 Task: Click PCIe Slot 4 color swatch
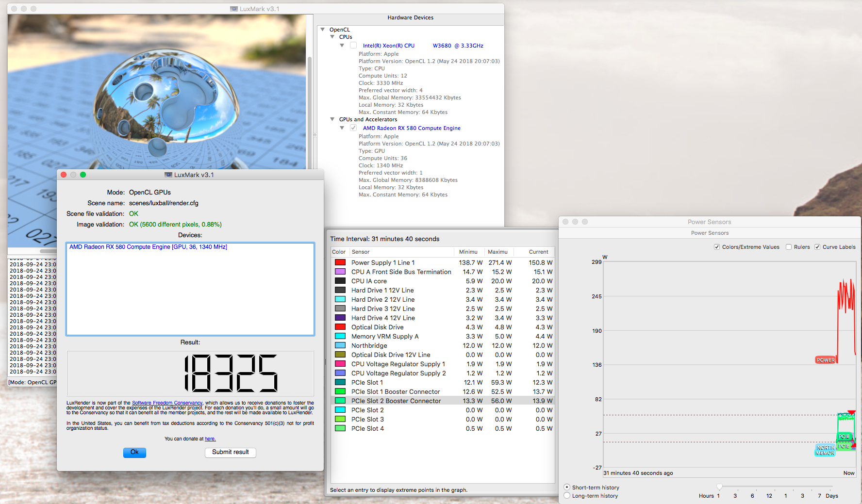coord(340,428)
